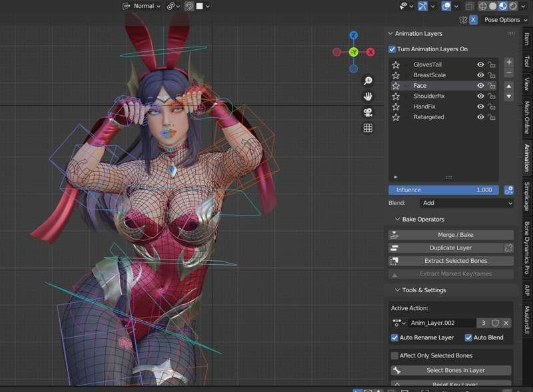Open the Mesh Online sidebar tab
The height and width of the screenshot is (392, 533).
tap(527, 117)
